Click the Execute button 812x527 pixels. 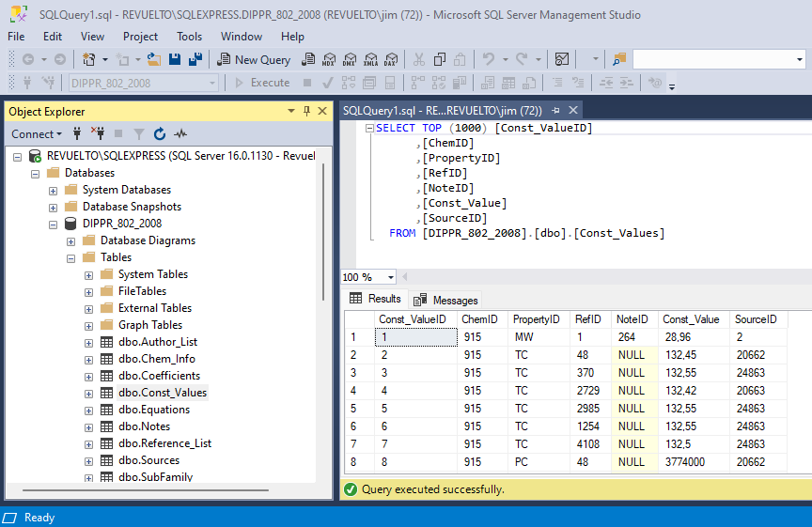(x=262, y=83)
